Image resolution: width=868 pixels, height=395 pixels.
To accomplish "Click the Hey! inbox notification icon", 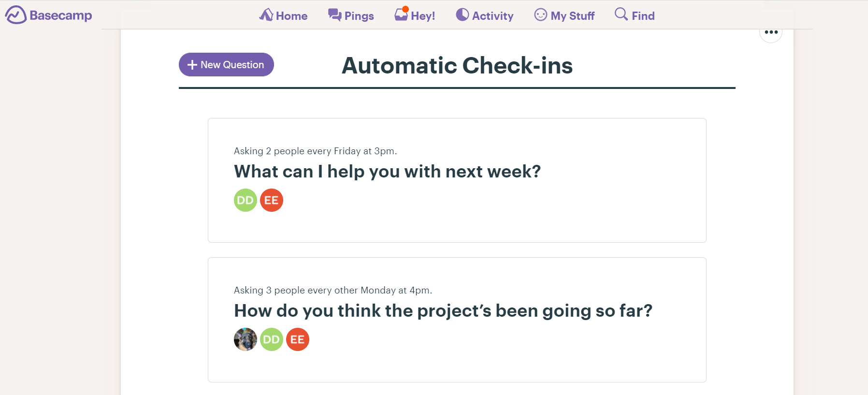I will [401, 15].
